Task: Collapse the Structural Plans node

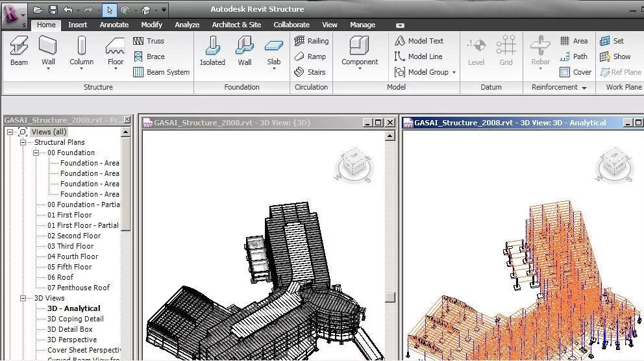Action: [x=23, y=142]
